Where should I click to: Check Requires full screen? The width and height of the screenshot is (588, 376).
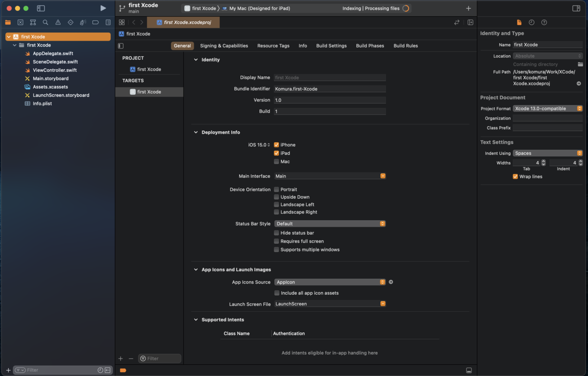[x=276, y=241]
